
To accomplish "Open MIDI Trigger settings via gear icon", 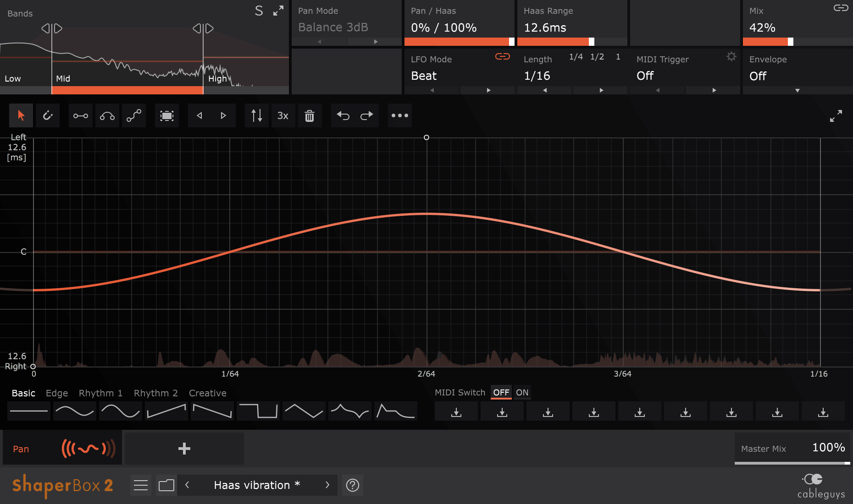I will tap(731, 56).
